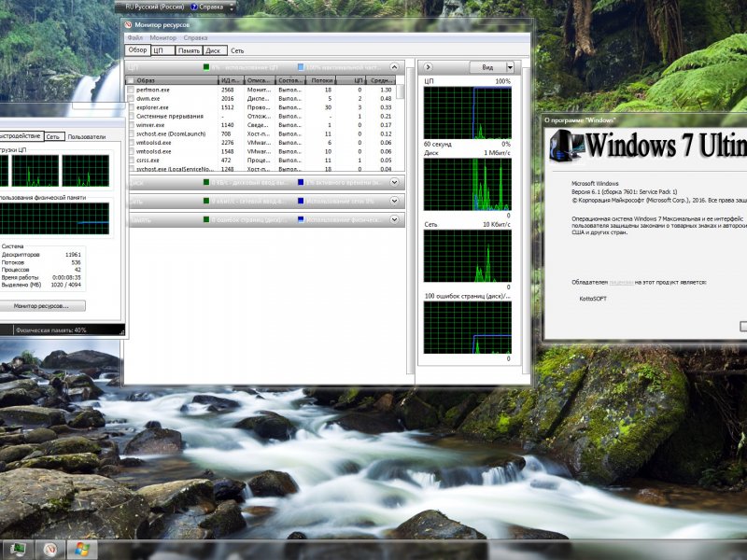747x560 pixels.
Task: Open the Вид dropdown arrow above the graphs
Action: click(510, 67)
